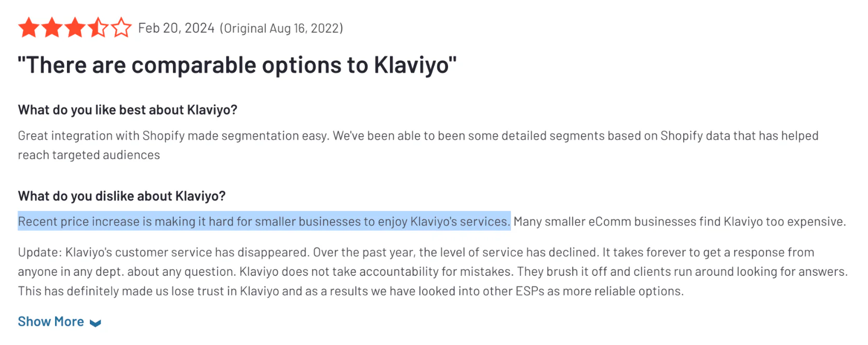The image size is (868, 345).
Task: Click the Shopify integration praise paragraph
Action: click(418, 145)
